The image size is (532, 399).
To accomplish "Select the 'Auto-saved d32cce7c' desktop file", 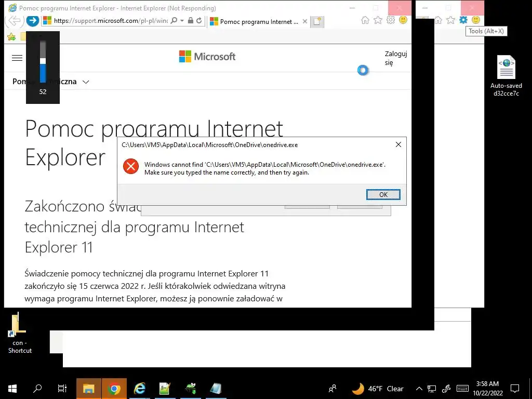I will coord(506,76).
